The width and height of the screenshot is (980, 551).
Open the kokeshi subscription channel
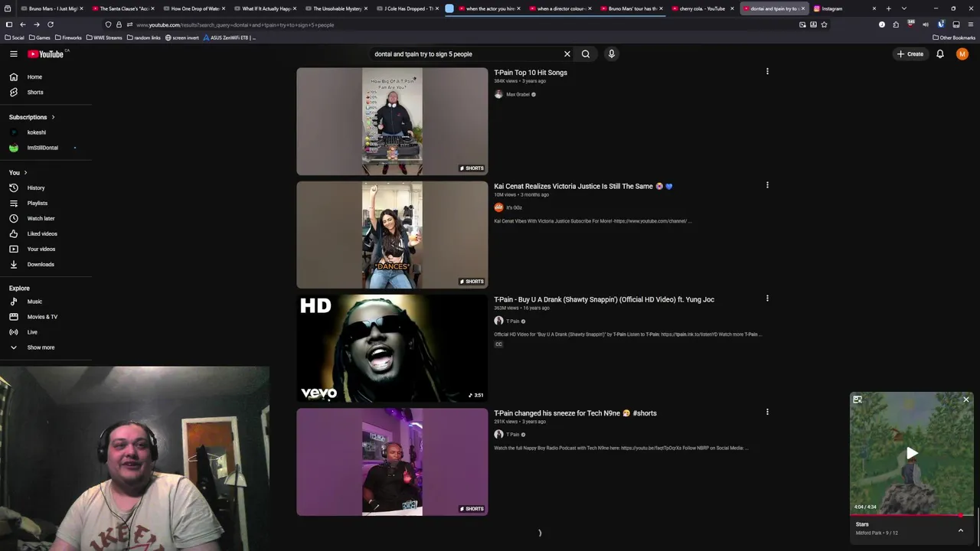[46, 132]
